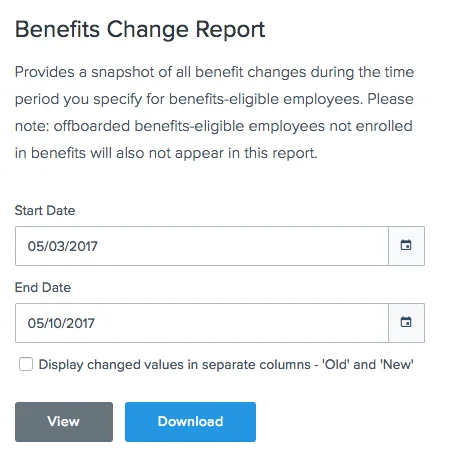Click the Start Date label
This screenshot has width=464, height=460.
(45, 211)
